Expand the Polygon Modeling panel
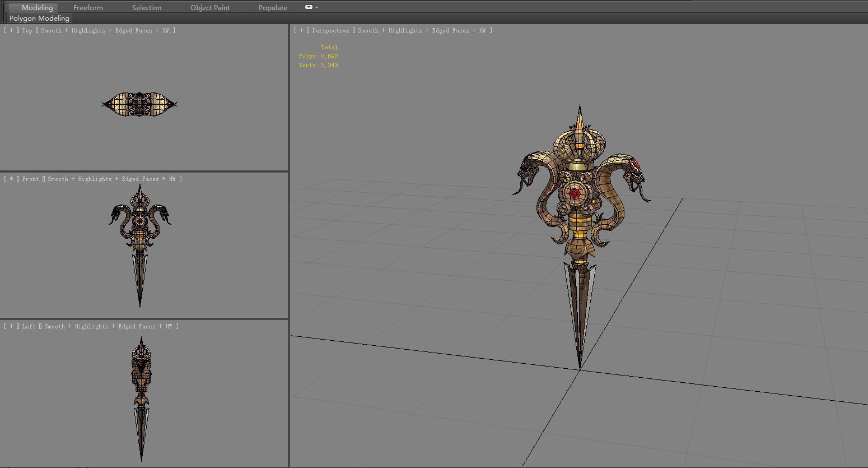Screen dimensions: 868x468 [x=39, y=18]
